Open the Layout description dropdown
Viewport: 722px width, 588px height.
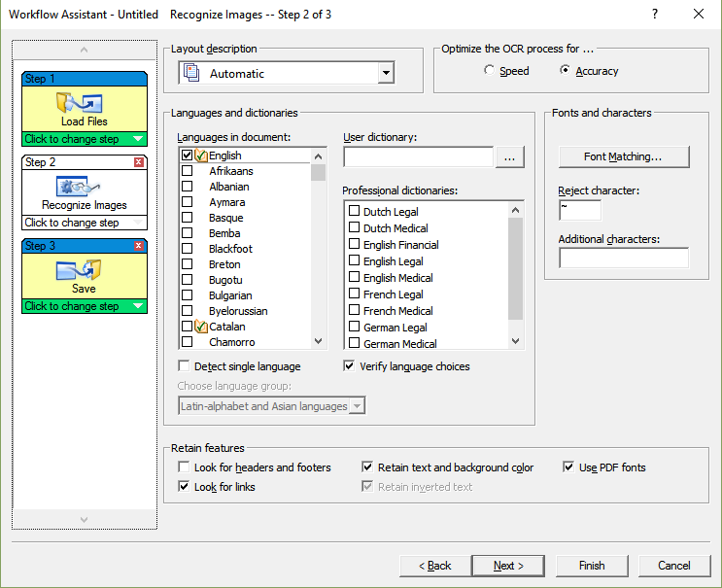[x=386, y=74]
